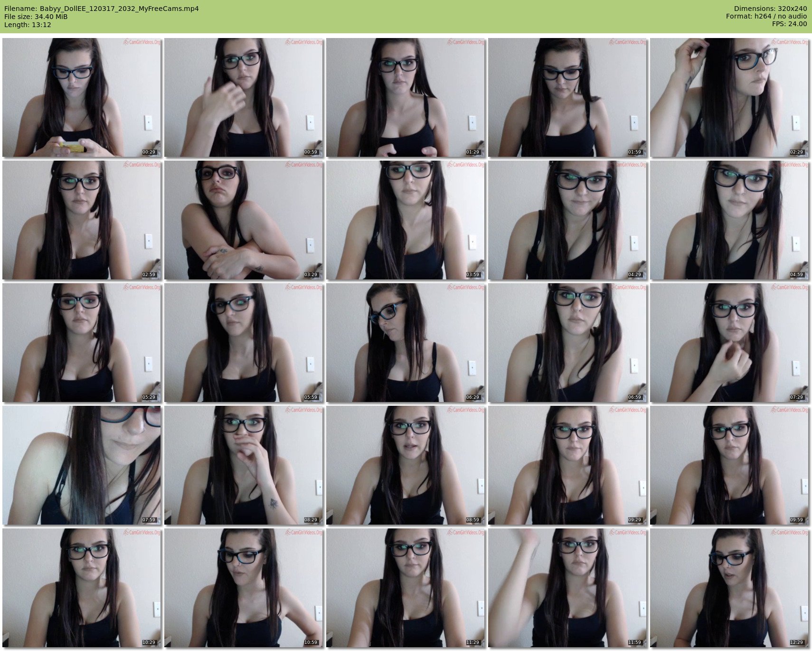This screenshot has height=651, width=812.
Task: Click the thumbnail stamped 05:29
Action: coord(82,343)
